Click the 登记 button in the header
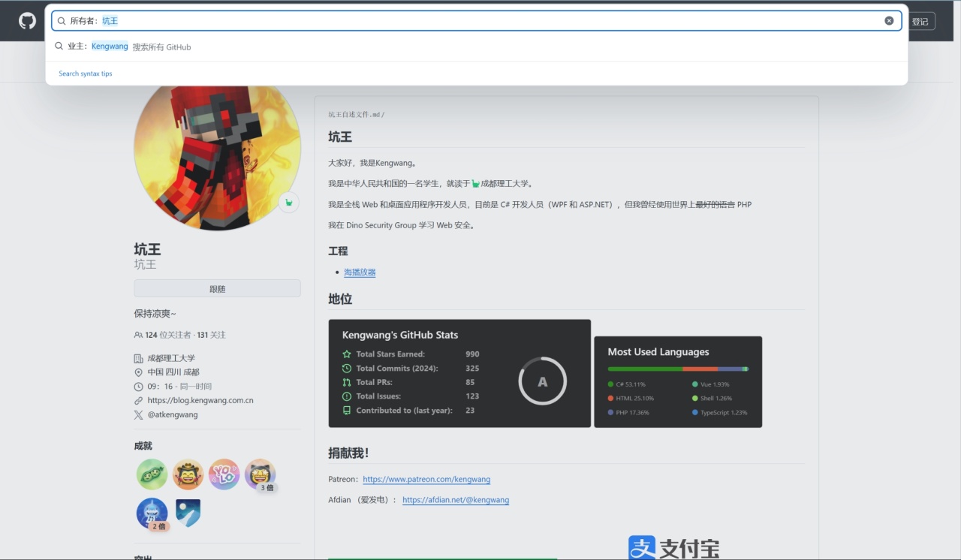This screenshot has height=560, width=961. tap(920, 22)
